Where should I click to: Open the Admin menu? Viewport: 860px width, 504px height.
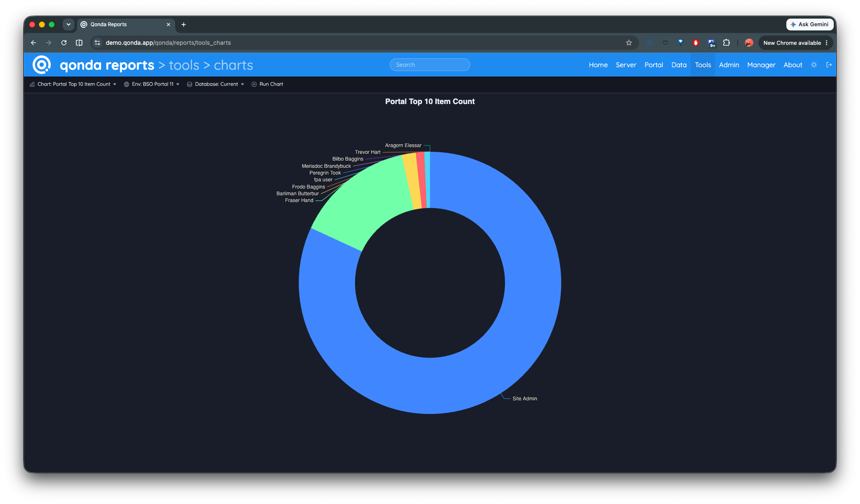[729, 65]
